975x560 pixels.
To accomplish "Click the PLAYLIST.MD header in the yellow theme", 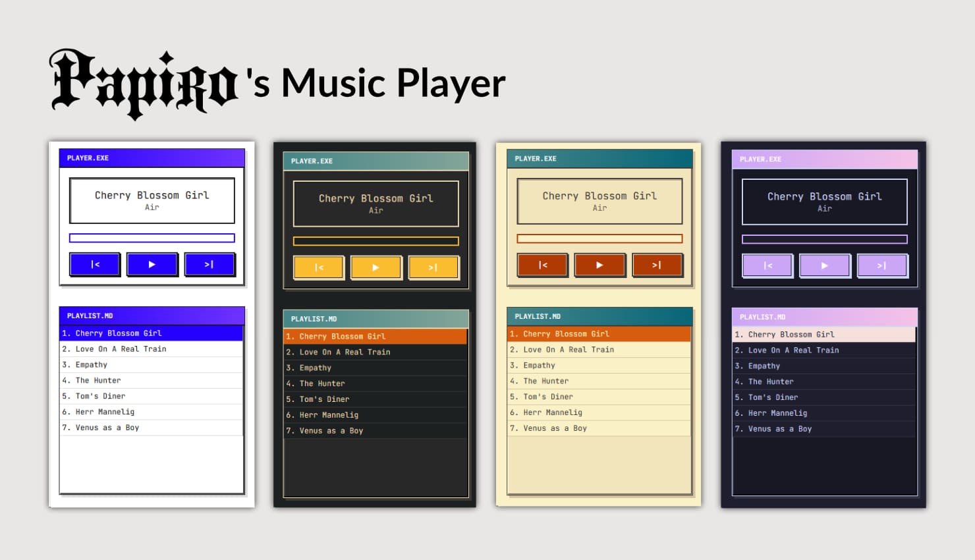I will [376, 318].
